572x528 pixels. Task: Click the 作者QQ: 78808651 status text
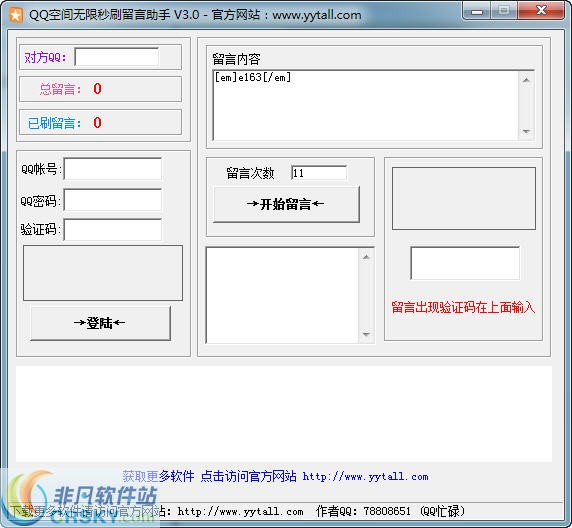tap(363, 511)
